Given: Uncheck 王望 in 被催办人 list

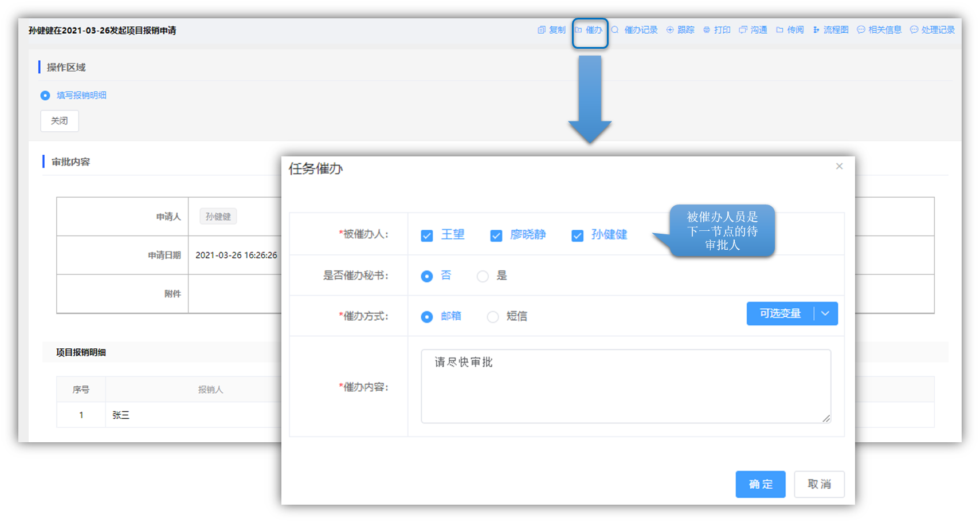Looking at the screenshot, I should coord(427,235).
